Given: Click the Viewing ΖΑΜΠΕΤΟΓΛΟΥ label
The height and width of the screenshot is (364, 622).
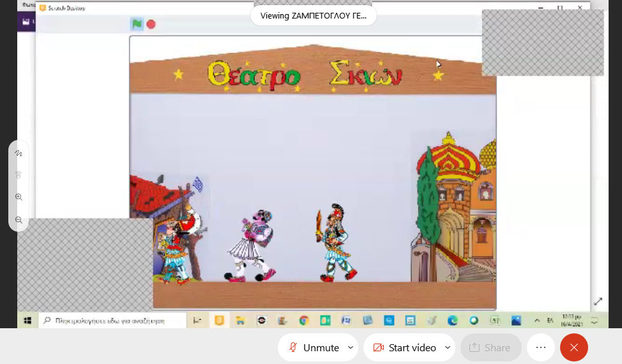Looking at the screenshot, I should (313, 16).
